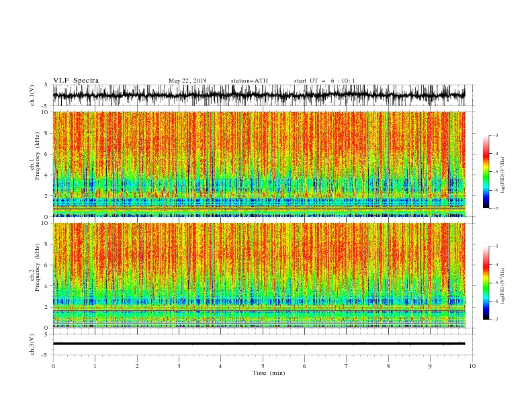Viewport: 532px width, 411px height.
Task: Click the ch.1 "Frequency (kHz)" axis label
Action: click(37, 156)
